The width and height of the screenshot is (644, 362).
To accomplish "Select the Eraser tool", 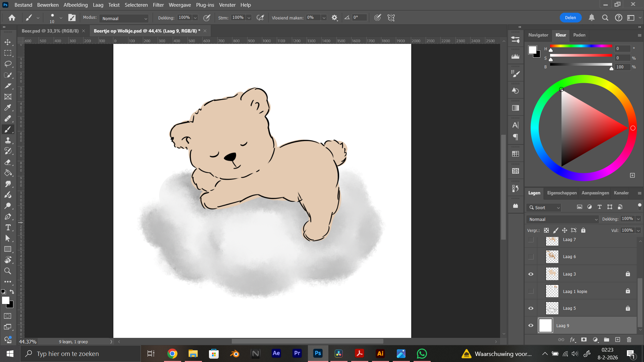I will pyautogui.click(x=8, y=162).
